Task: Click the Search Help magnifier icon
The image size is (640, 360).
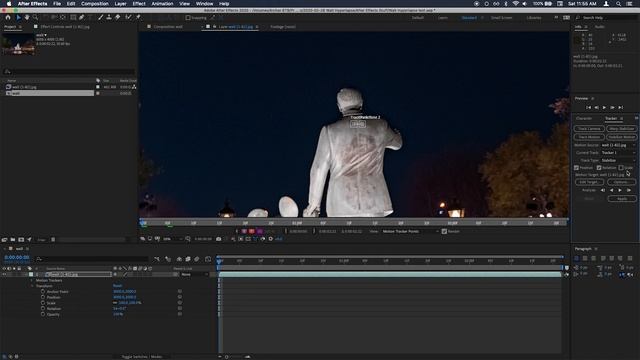Action: pyautogui.click(x=578, y=18)
